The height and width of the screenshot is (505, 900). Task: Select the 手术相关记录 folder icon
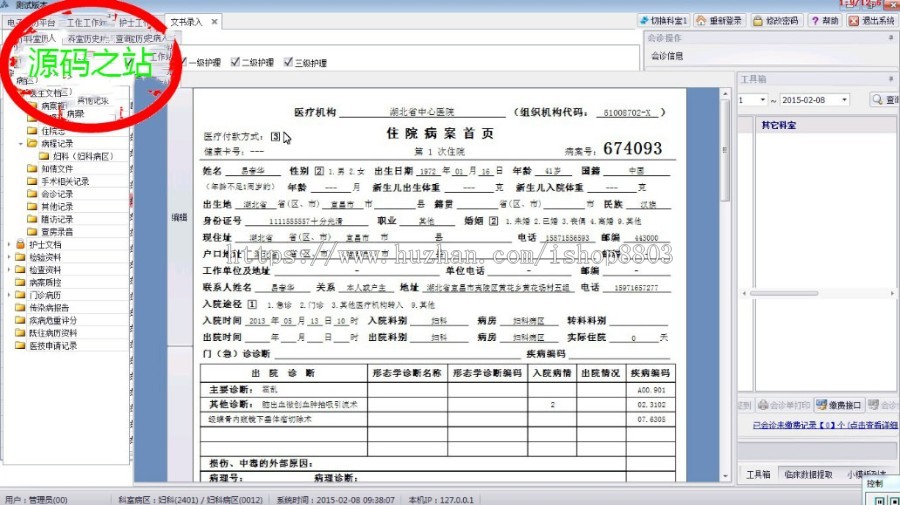click(x=33, y=182)
